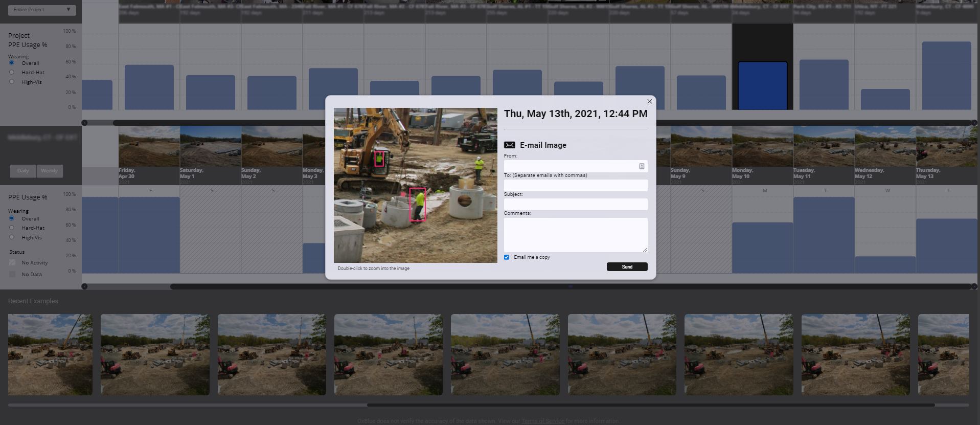This screenshot has width=980, height=425.
Task: Switch to the Daily view tab
Action: coord(23,171)
